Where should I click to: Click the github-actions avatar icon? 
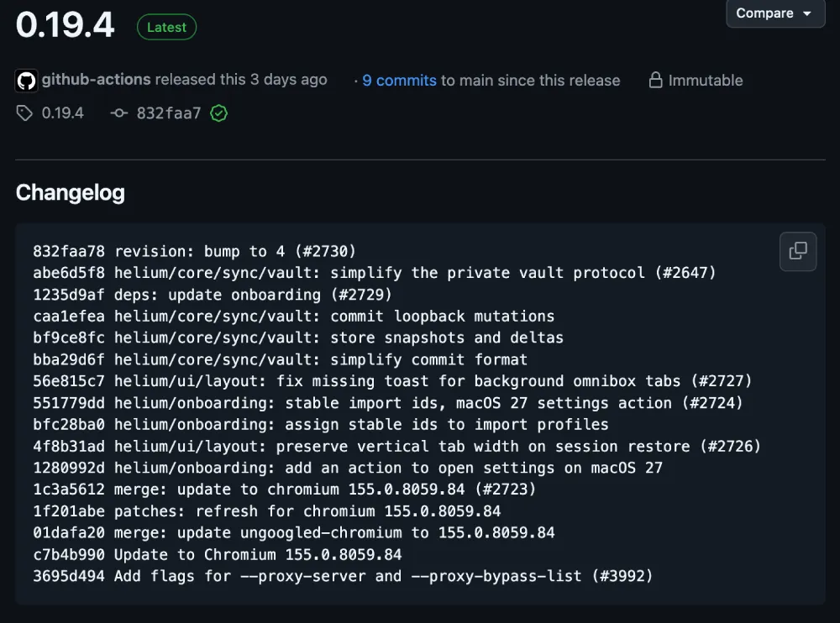pyautogui.click(x=26, y=81)
